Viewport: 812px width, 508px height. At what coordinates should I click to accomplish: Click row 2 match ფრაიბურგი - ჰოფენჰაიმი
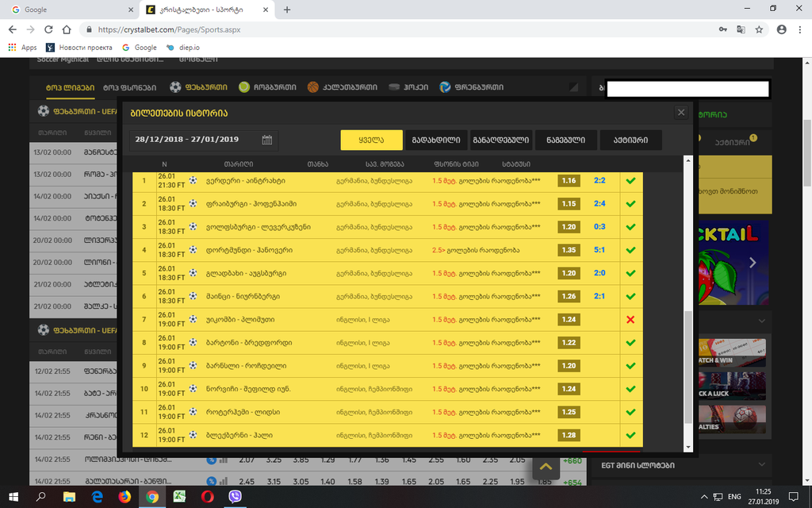(251, 204)
